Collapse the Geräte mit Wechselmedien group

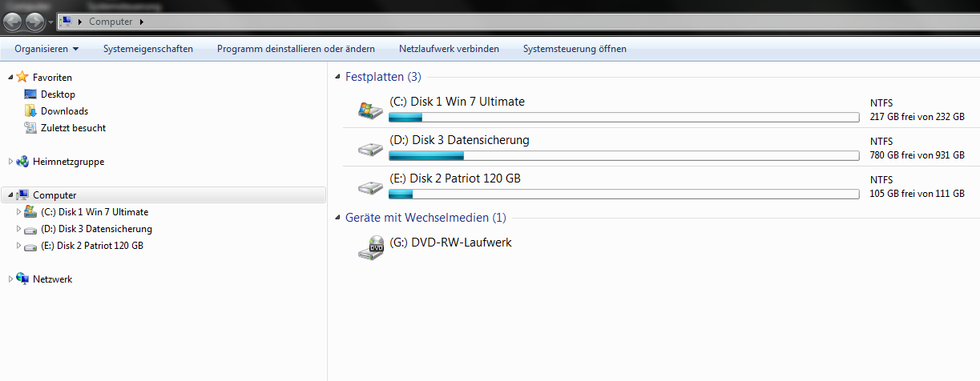[x=337, y=218]
